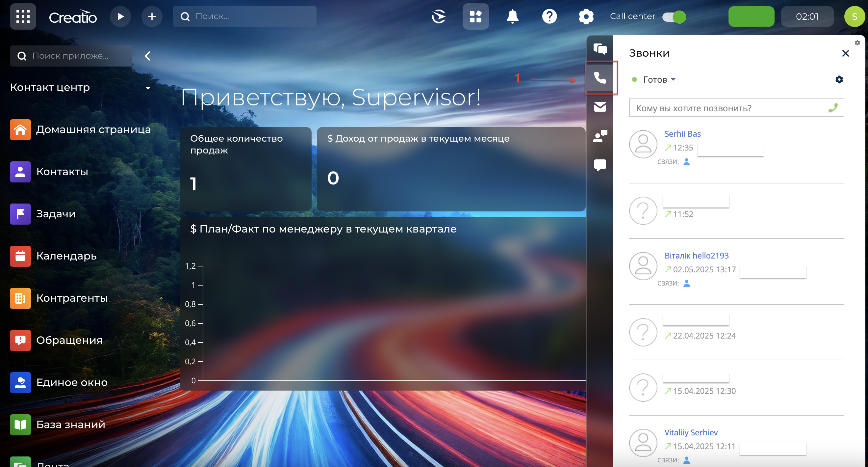Click the global search field
Screen dimensions: 868x467
click(244, 16)
